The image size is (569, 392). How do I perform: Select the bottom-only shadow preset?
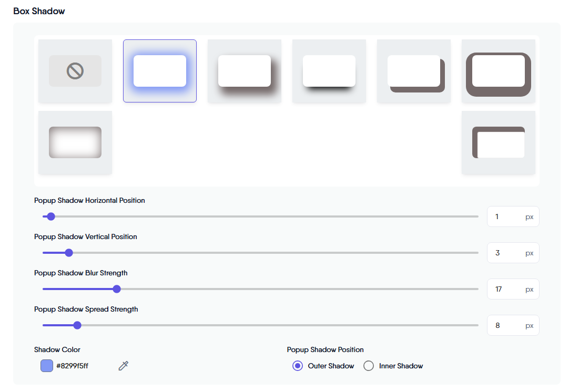point(329,71)
